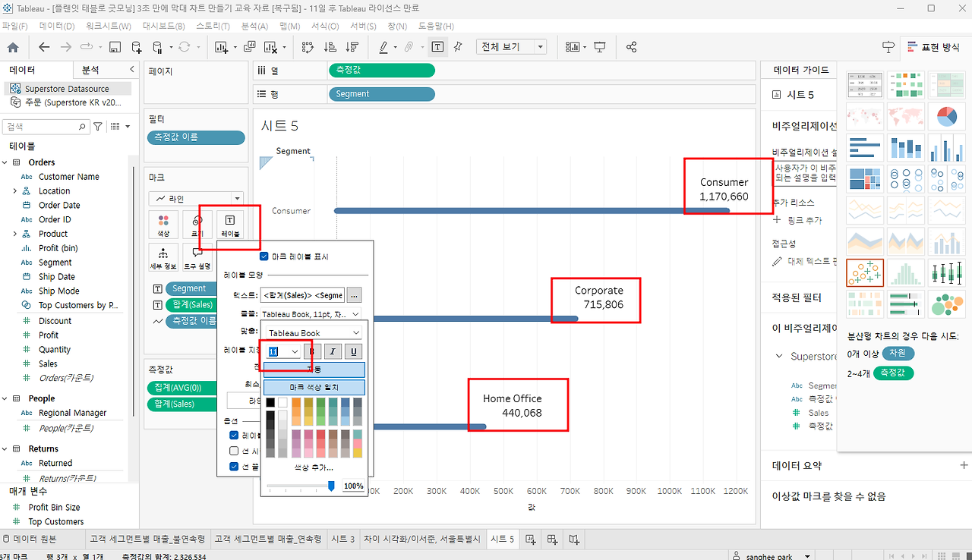972x560 pixels.
Task: Share workbook icon in toolbar
Action: pos(631,47)
